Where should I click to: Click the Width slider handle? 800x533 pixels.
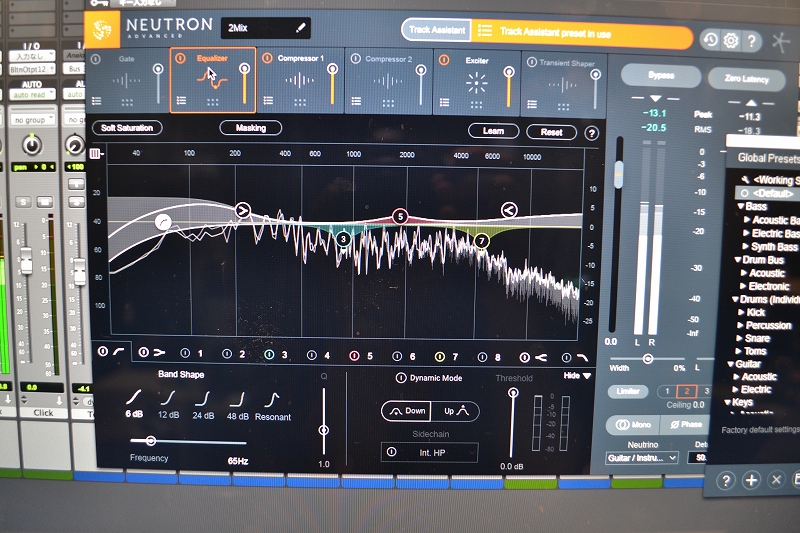[x=647, y=359]
